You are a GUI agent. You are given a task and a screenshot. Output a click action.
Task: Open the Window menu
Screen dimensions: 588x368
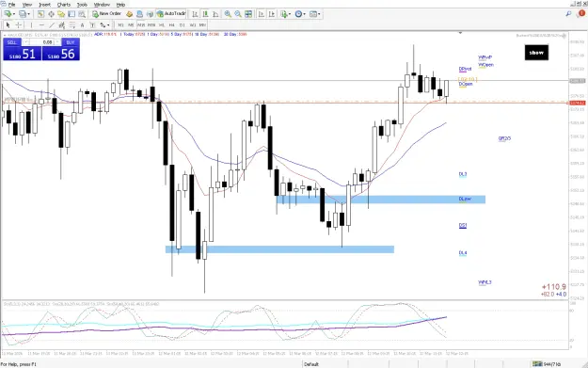[x=102, y=5]
